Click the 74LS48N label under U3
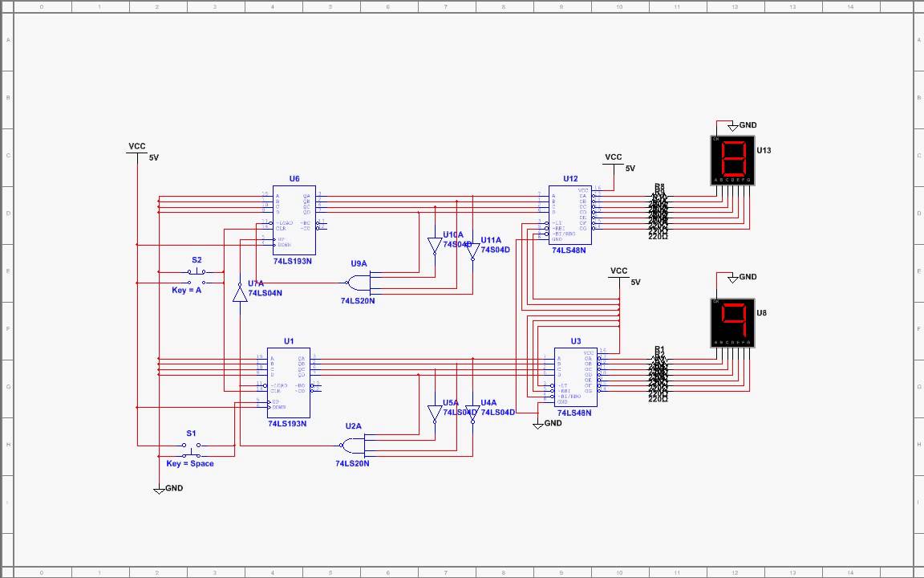 coord(574,413)
